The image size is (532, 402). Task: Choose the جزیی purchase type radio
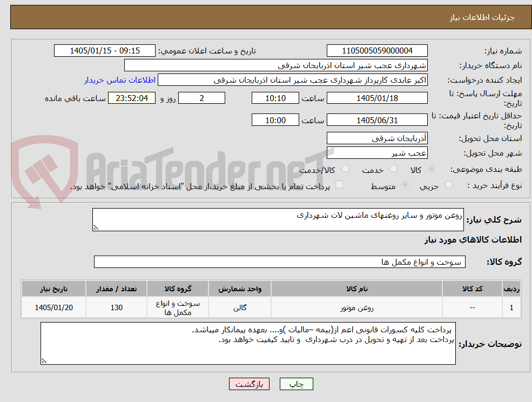pos(448,185)
